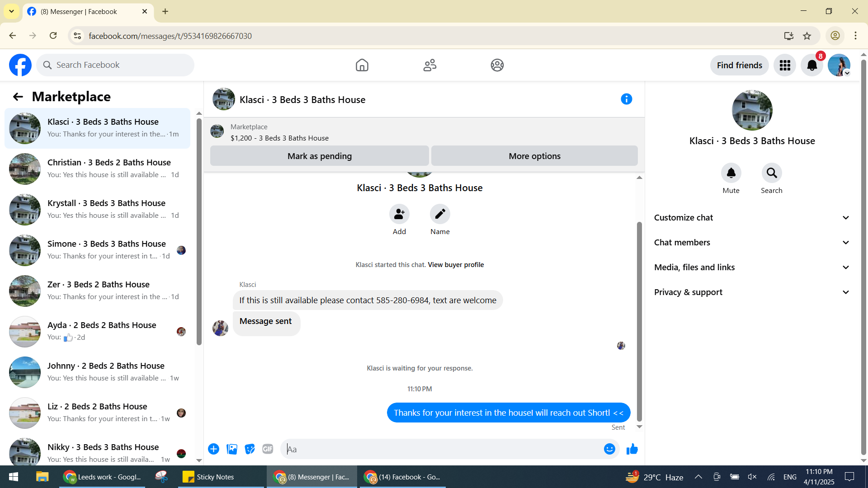Screen dimensions: 868x488
Task: Expand Media, files and links section
Action: click(752, 267)
